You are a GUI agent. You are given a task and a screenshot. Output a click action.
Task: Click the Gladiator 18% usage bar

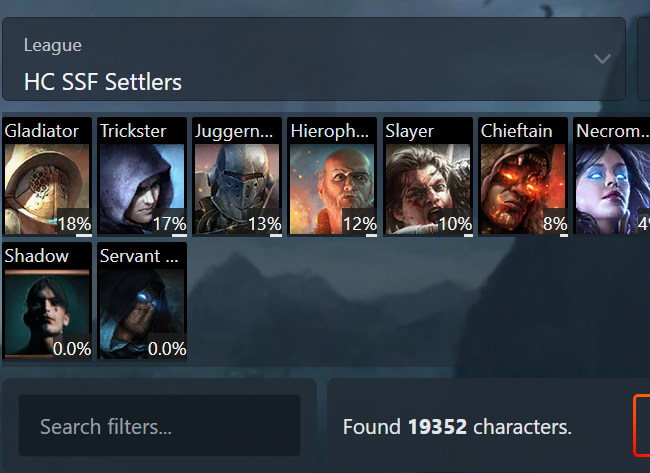(x=84, y=235)
